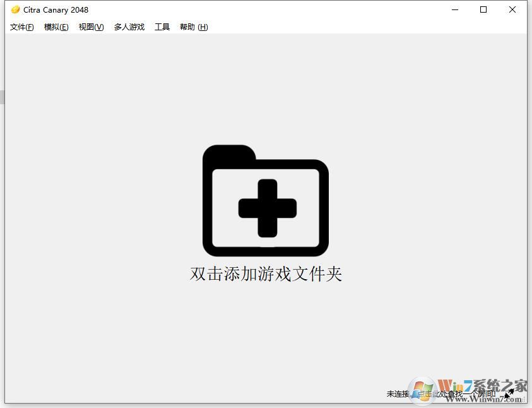
Task: Click the Citra coin icon in title bar
Action: 14,9
